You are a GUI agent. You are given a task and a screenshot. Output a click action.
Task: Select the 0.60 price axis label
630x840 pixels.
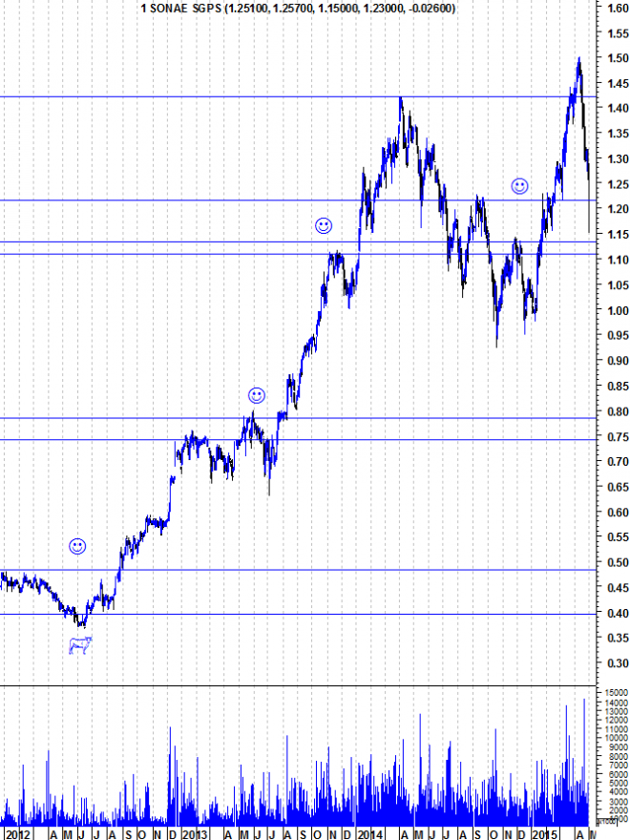pos(619,513)
